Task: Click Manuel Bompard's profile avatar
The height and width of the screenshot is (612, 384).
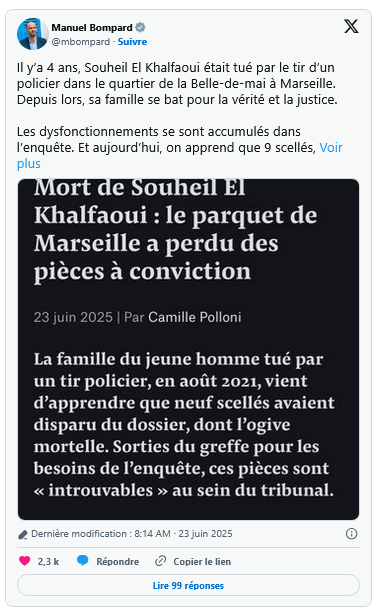Action: coord(32,34)
